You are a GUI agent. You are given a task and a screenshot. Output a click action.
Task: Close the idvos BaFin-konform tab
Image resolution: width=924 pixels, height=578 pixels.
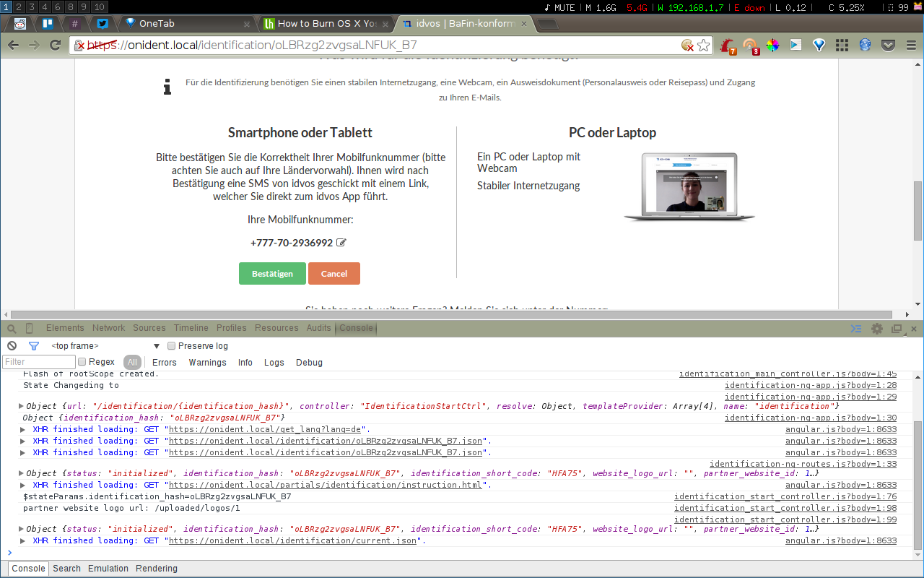click(523, 24)
